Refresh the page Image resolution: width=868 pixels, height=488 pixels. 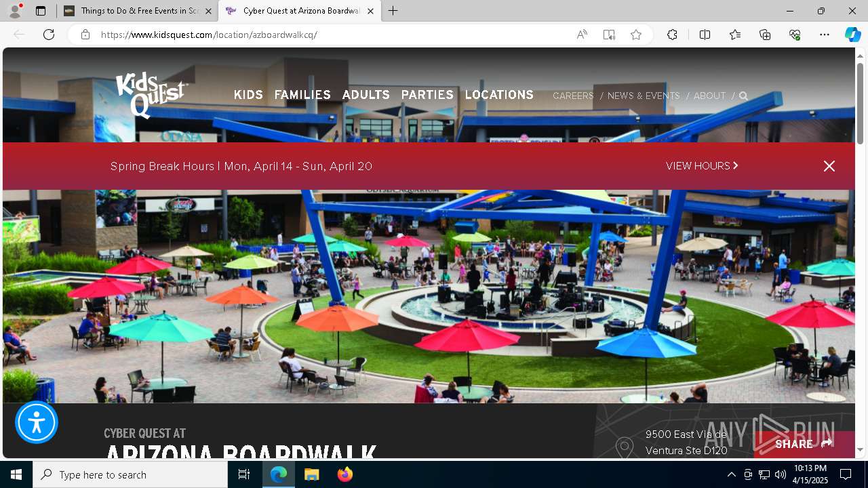point(49,35)
